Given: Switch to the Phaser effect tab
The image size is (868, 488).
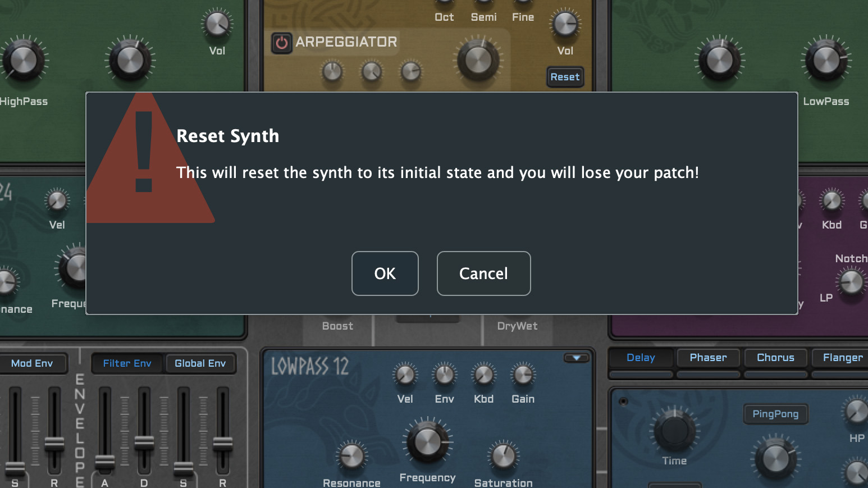Looking at the screenshot, I should [708, 358].
